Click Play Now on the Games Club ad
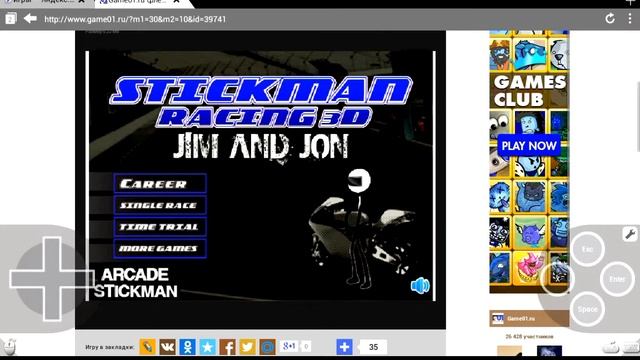 click(529, 146)
